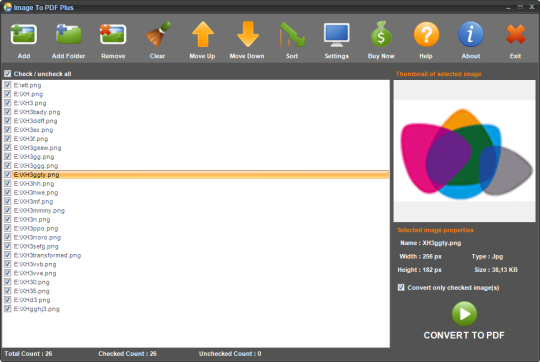Sort the image list
Viewport: 540px width, 362px height.
tap(292, 34)
